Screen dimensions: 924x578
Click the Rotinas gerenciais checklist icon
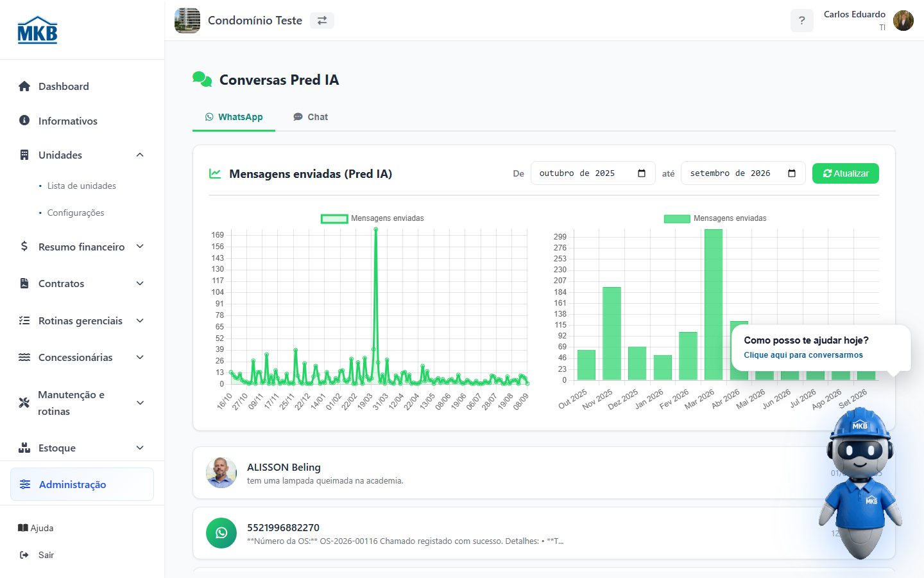click(x=24, y=320)
